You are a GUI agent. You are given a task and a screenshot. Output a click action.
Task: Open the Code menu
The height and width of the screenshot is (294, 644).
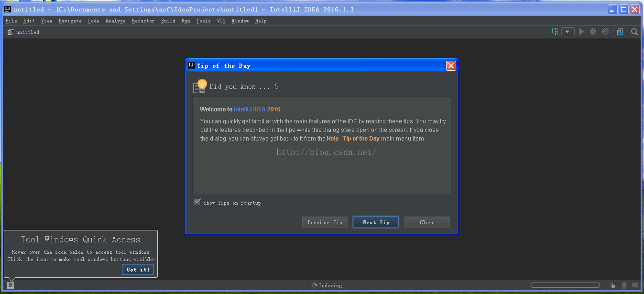tap(93, 21)
